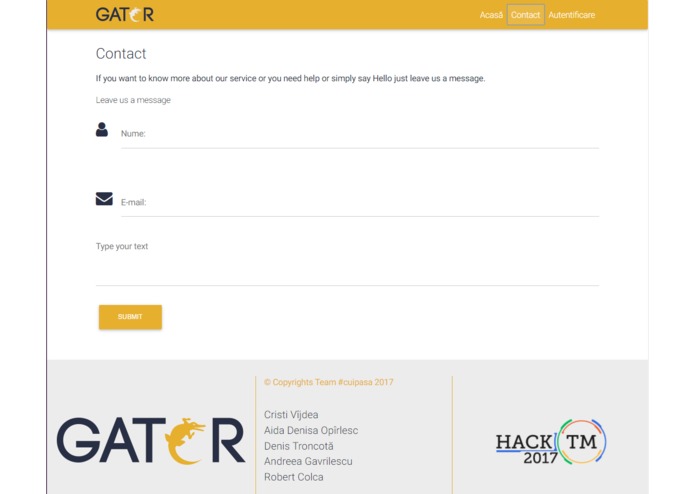Click into the Type your text area
This screenshot has width=695, height=494.
click(x=348, y=262)
